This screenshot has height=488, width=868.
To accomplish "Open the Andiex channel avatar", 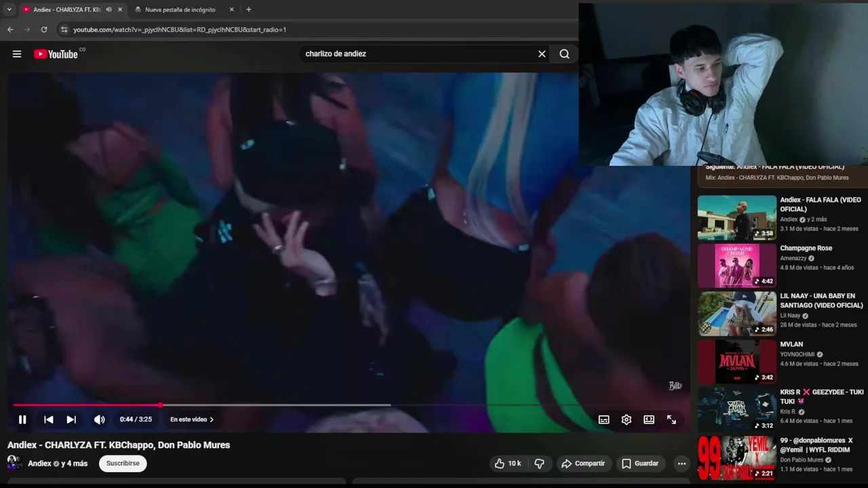I will (14, 464).
